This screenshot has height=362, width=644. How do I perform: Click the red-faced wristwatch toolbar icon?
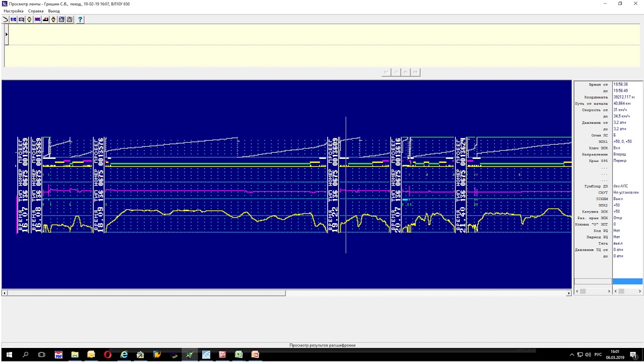(x=53, y=20)
